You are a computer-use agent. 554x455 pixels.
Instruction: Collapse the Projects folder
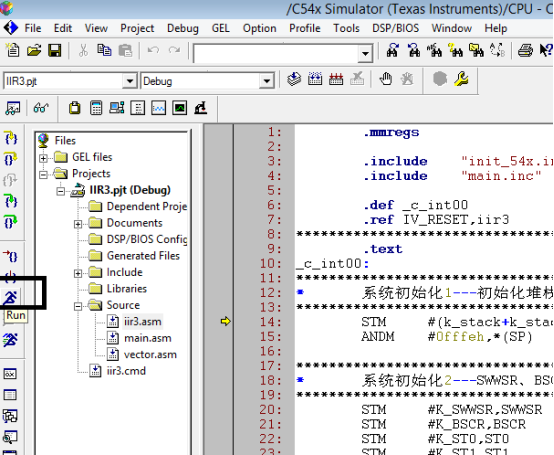tap(43, 175)
